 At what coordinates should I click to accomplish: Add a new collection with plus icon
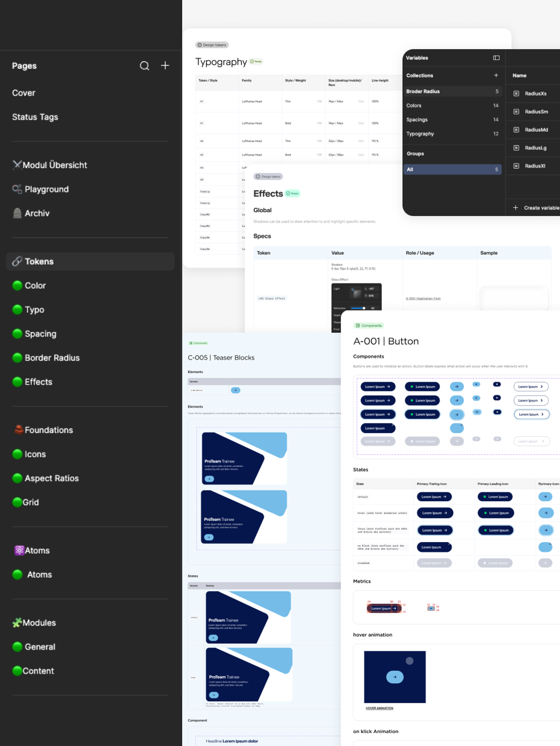[x=496, y=75]
